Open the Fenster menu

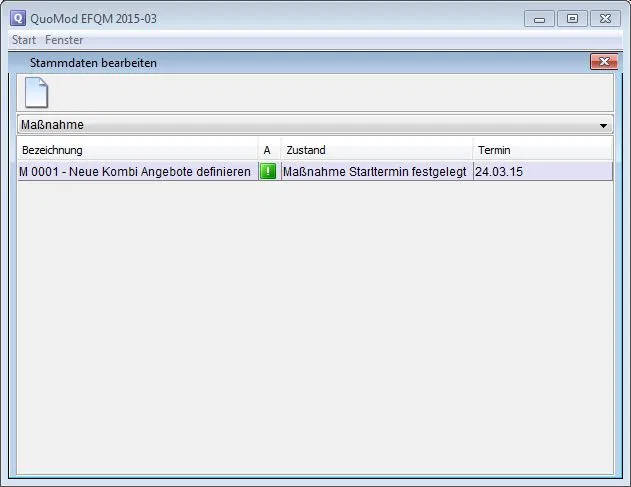pos(64,40)
